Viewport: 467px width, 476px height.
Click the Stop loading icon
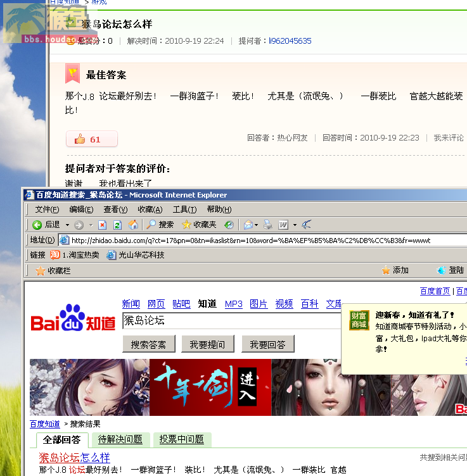tap(103, 225)
